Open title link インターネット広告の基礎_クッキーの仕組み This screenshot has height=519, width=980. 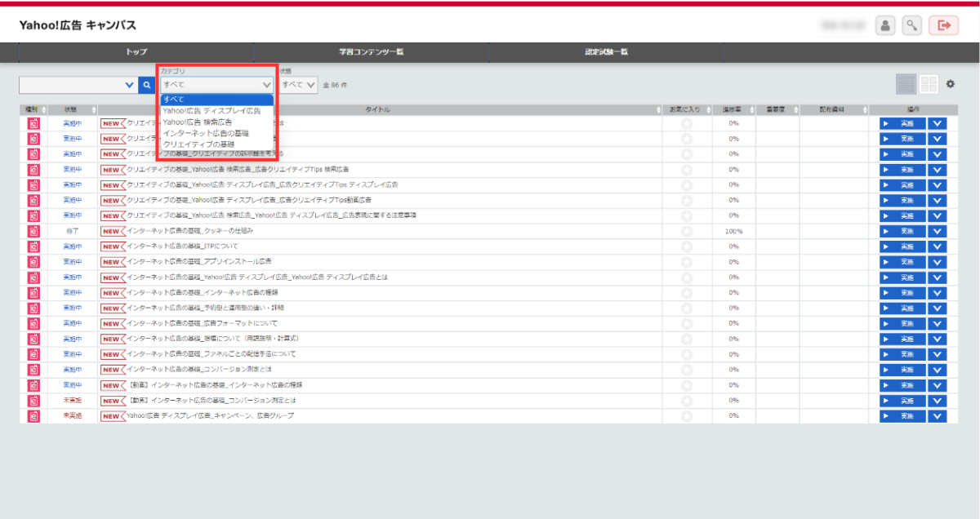pyautogui.click(x=190, y=231)
